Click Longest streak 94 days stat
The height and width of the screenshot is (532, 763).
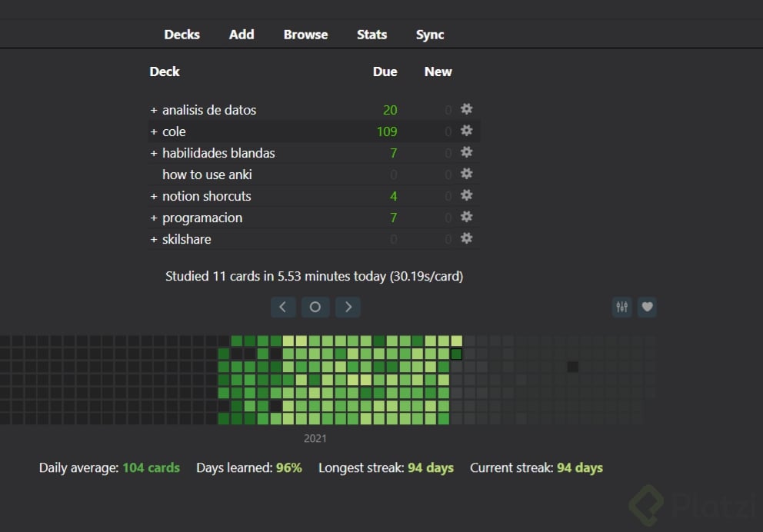386,467
